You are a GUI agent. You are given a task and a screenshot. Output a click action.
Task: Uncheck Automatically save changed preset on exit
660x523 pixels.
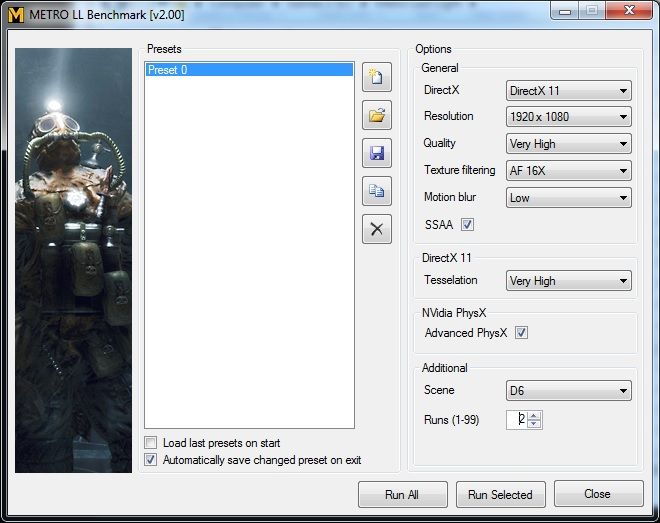pyautogui.click(x=151, y=459)
